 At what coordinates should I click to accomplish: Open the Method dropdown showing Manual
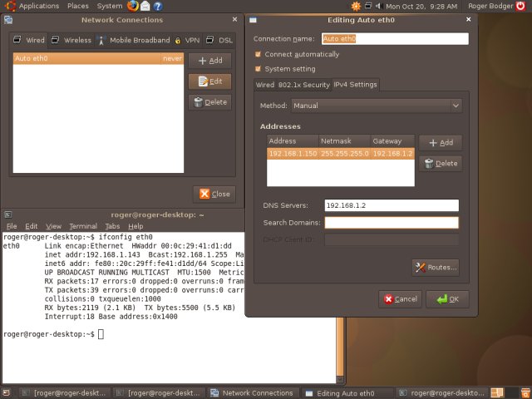click(377, 106)
